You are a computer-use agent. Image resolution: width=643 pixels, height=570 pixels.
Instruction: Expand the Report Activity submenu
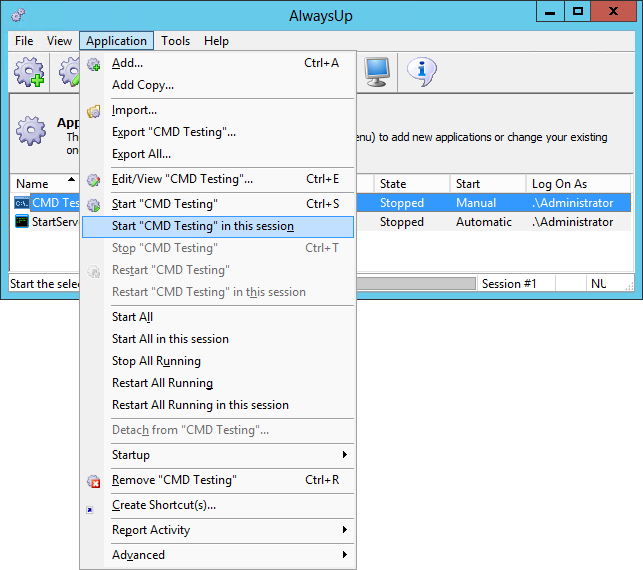coord(218,530)
